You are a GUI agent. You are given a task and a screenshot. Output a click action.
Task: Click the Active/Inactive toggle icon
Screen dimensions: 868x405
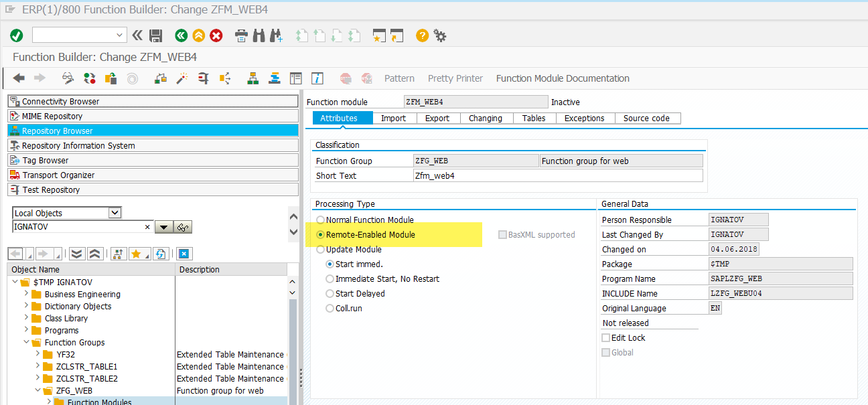(x=90, y=78)
